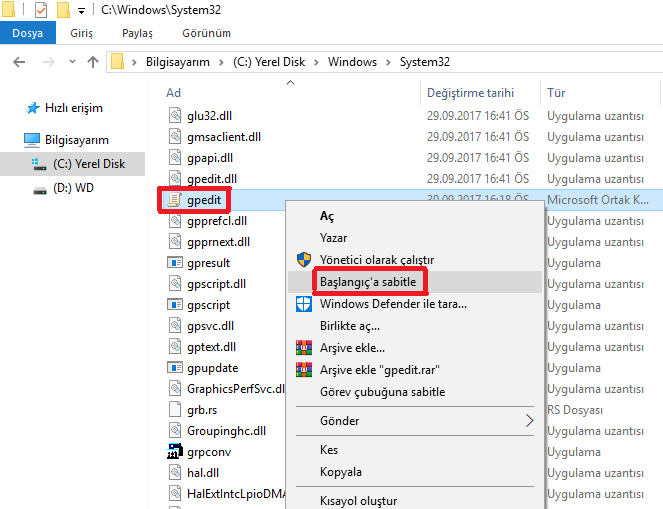Open the recent locations dropdown arrow

72,62
